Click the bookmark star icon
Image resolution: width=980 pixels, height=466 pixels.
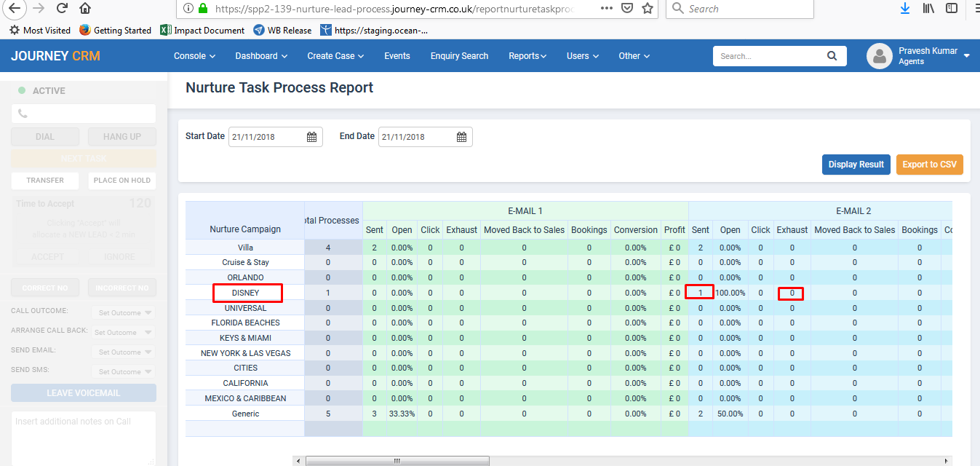click(x=648, y=9)
